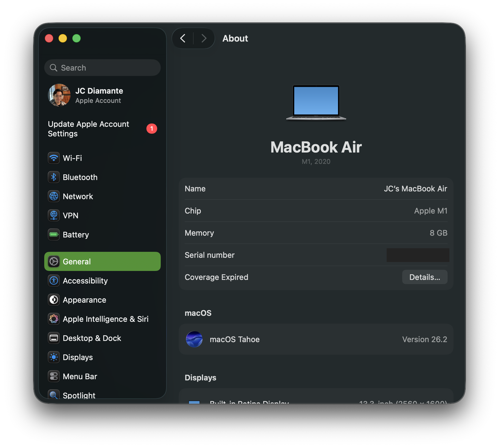Select Network in the sidebar
Image resolution: width=499 pixels, height=448 pixels.
point(78,196)
